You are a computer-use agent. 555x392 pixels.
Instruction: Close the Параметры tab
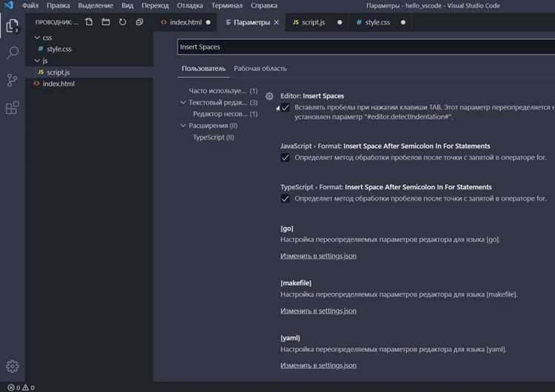277,22
